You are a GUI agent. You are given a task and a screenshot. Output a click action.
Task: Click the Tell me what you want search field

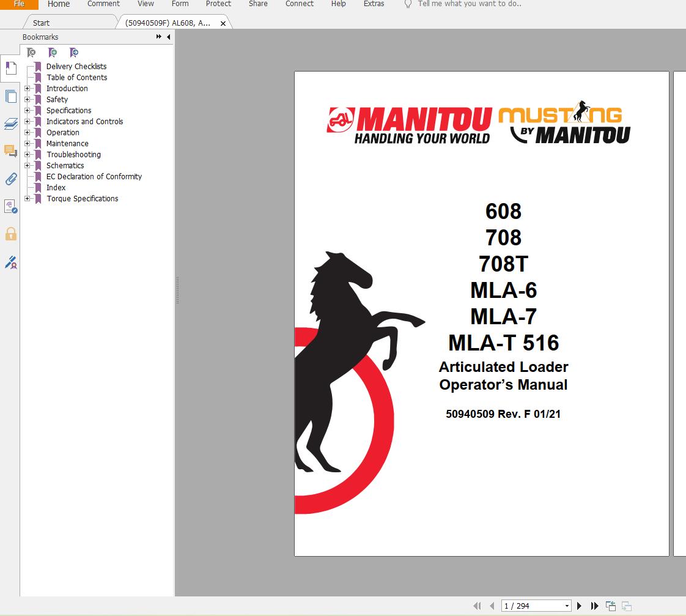point(469,4)
